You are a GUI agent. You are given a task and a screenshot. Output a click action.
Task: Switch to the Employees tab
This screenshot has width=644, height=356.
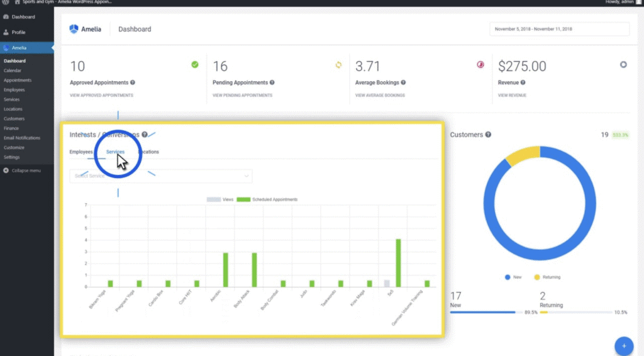click(81, 152)
